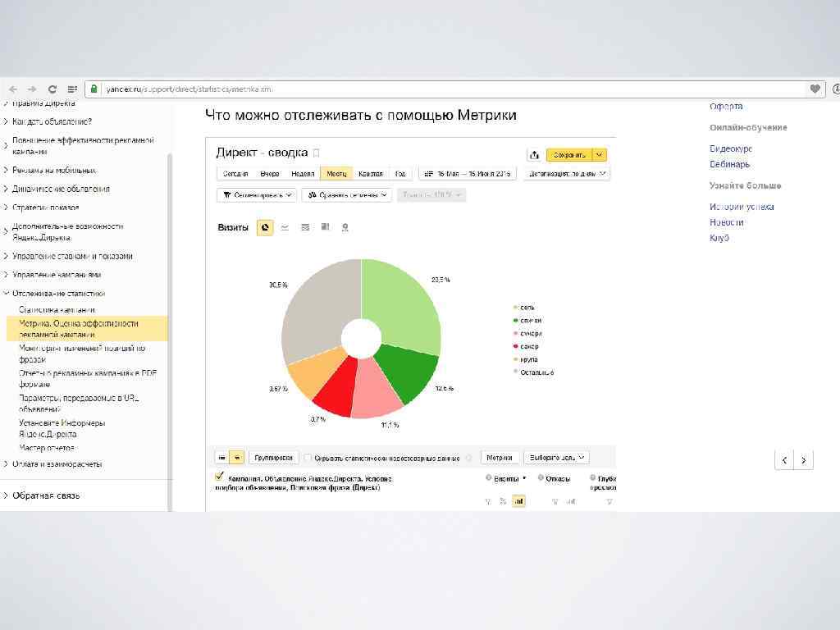Open the Точность accuracy dropdown
The image size is (840, 630).
click(431, 195)
